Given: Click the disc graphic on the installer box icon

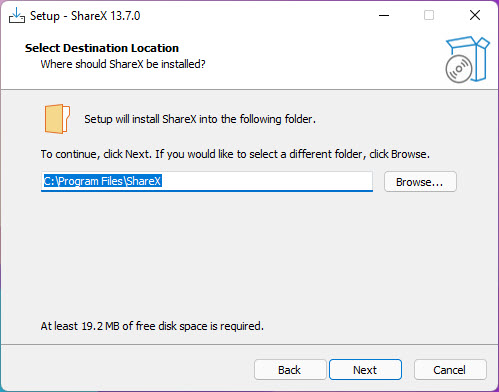Looking at the screenshot, I should [x=459, y=69].
